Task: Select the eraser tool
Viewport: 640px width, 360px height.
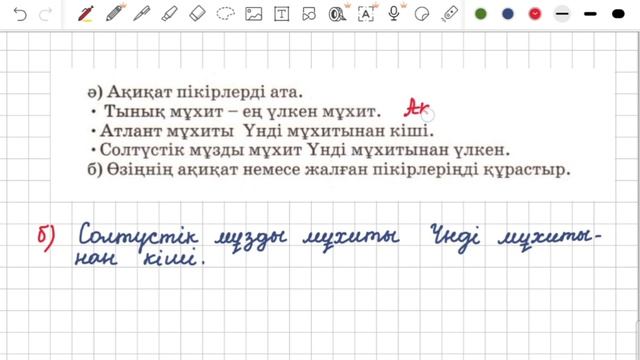Action: coord(198,14)
